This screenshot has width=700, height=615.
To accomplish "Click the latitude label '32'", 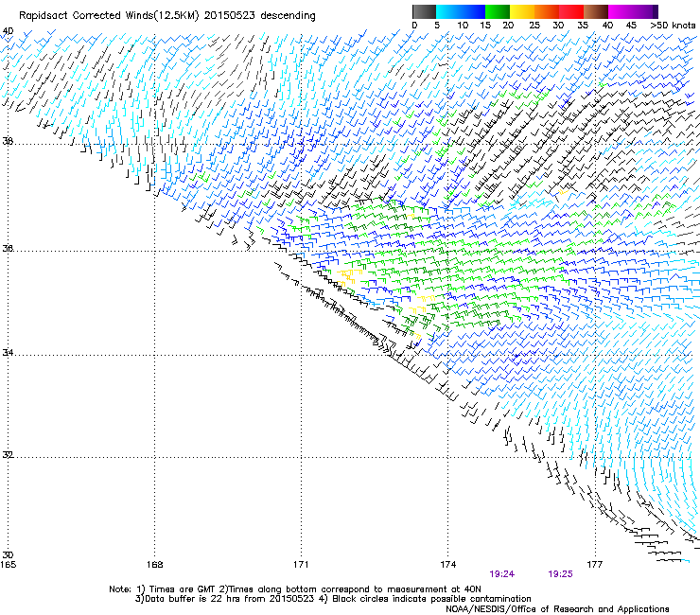I will click(x=8, y=455).
